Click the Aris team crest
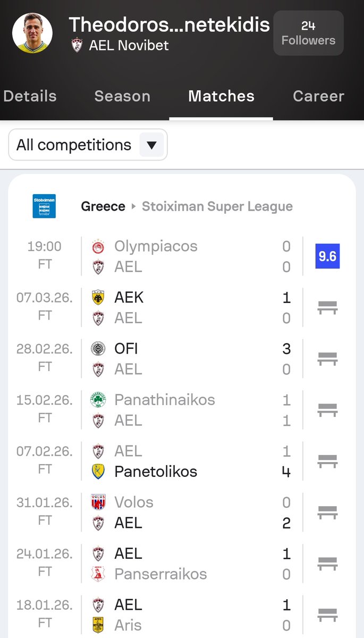The image size is (364, 638). [x=98, y=625]
